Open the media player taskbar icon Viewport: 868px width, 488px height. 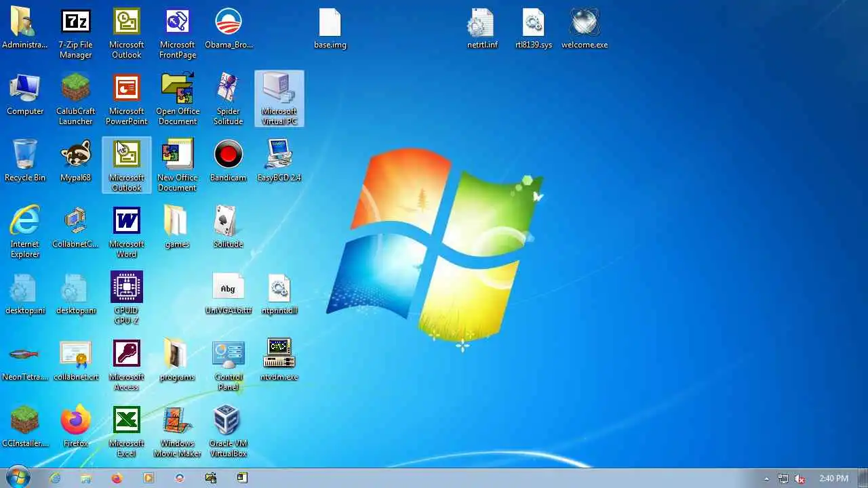click(148, 478)
